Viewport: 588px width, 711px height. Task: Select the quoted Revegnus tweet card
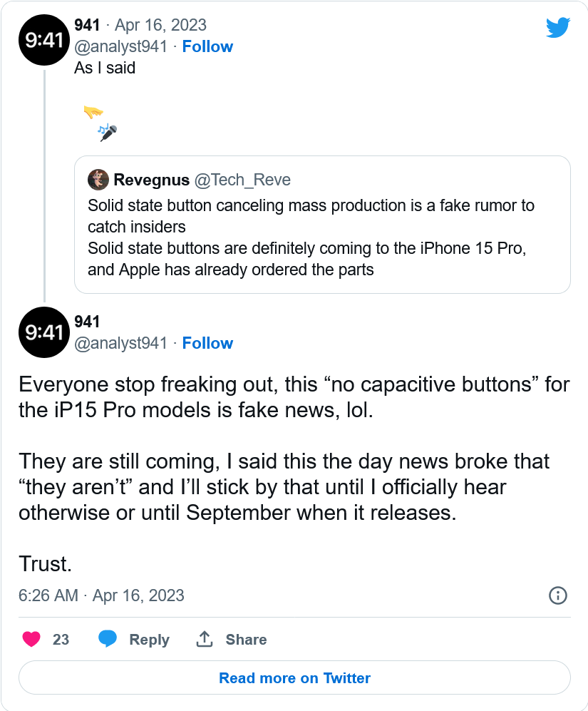point(321,224)
